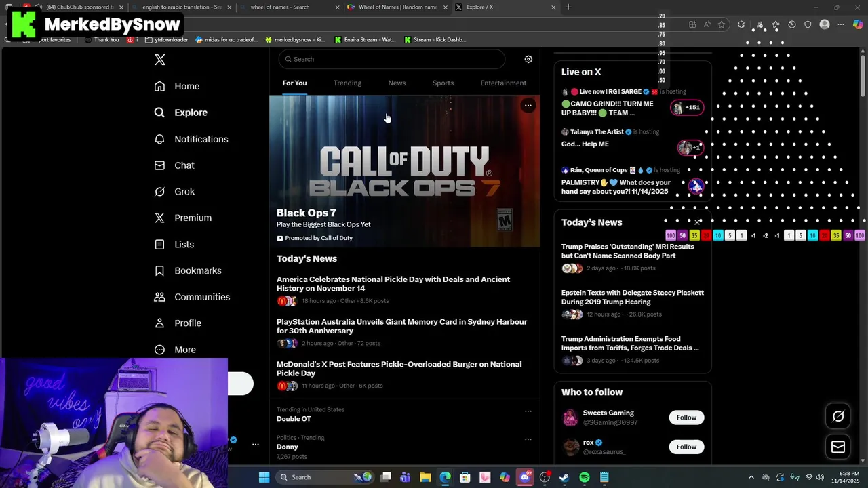Screen dimensions: 868x488
Task: Open the Call of Duty Black Ops 7 banner
Action: [x=404, y=171]
